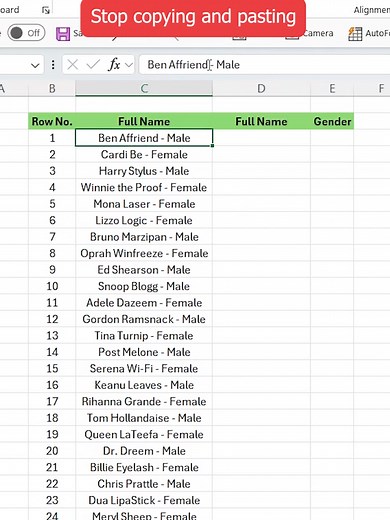Click the Full Name header in column D
This screenshot has height=520, width=390.
(x=261, y=121)
